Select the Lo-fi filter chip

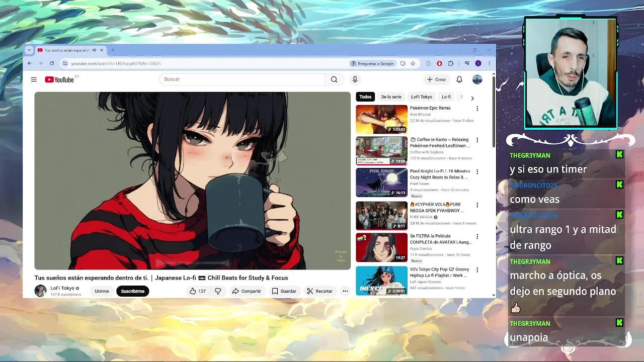click(x=446, y=97)
